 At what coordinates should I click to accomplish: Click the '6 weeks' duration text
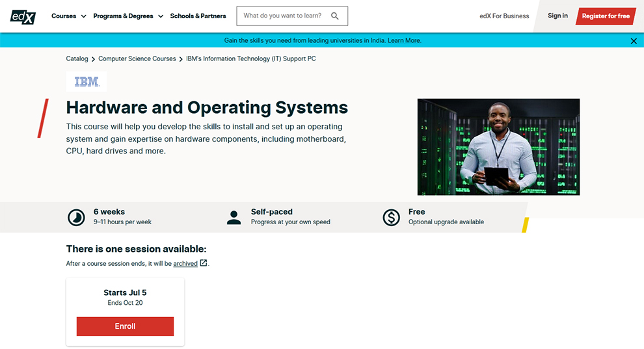coord(109,212)
